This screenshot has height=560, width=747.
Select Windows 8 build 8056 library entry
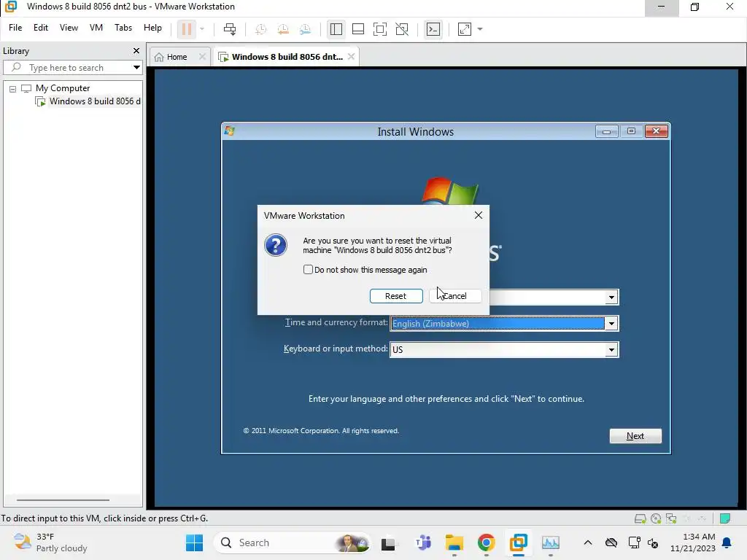88,101
